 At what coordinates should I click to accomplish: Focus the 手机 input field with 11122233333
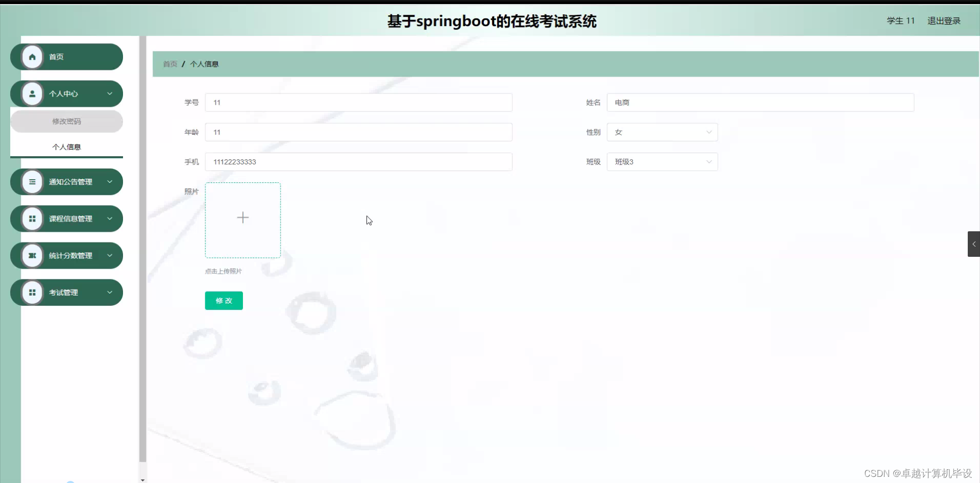click(359, 162)
